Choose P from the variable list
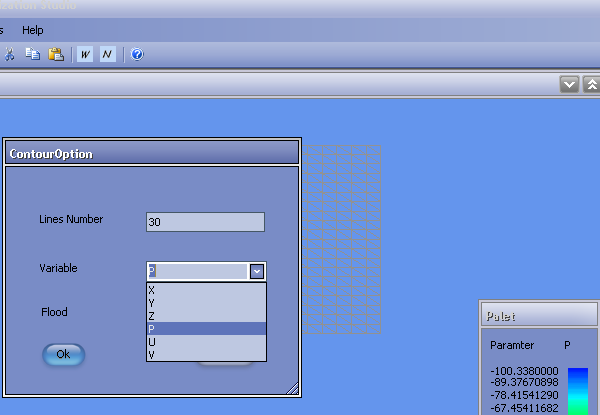This screenshot has height=415, width=600. 206,329
